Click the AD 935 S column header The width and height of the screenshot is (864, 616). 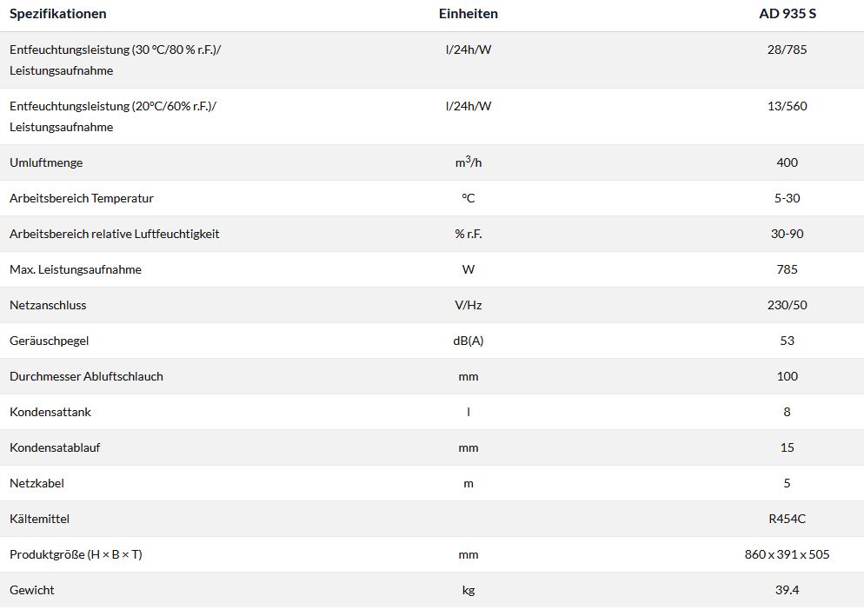(787, 14)
